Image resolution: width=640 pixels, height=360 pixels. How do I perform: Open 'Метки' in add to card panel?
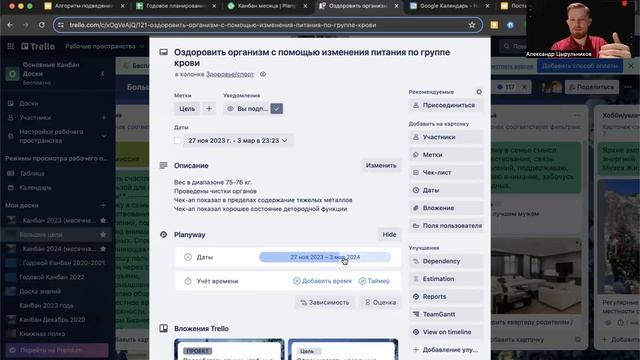tap(446, 155)
